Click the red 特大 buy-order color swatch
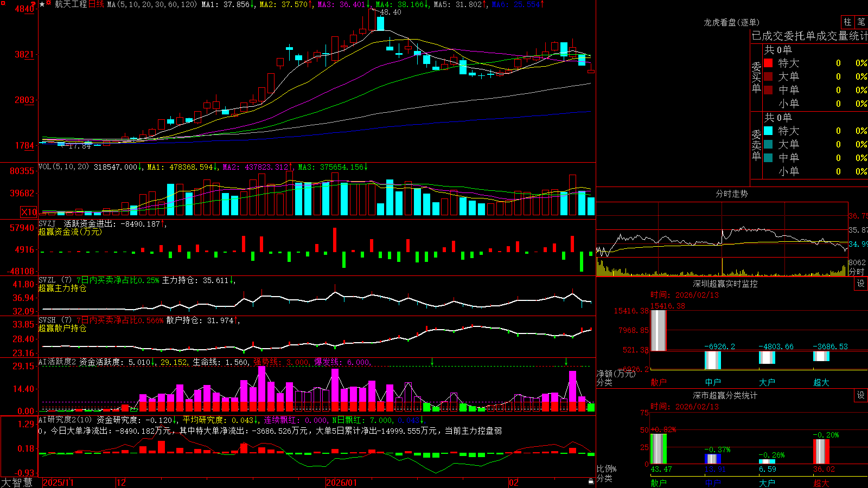 pyautogui.click(x=768, y=63)
